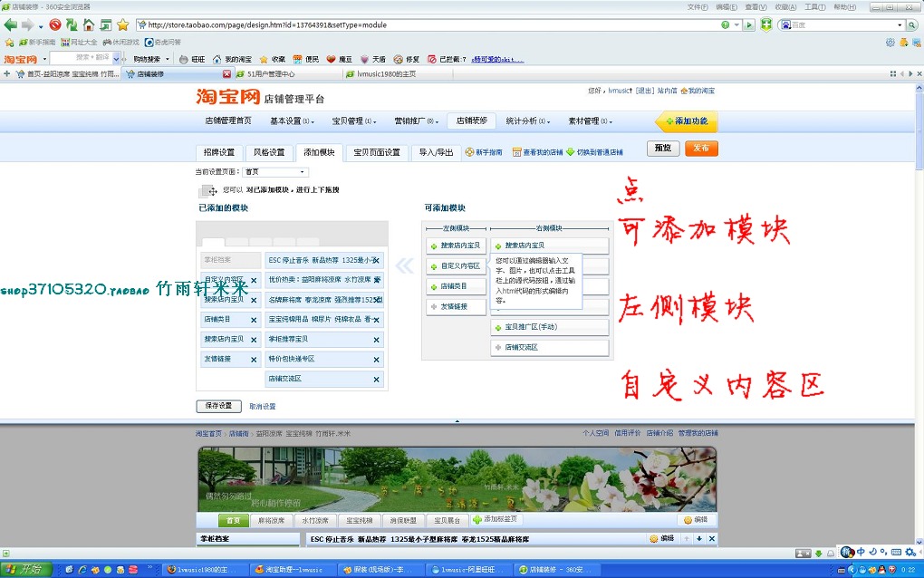The width and height of the screenshot is (924, 578).
Task: Open the 阿里旺旺 taskbar window
Action: pyautogui.click(x=468, y=570)
